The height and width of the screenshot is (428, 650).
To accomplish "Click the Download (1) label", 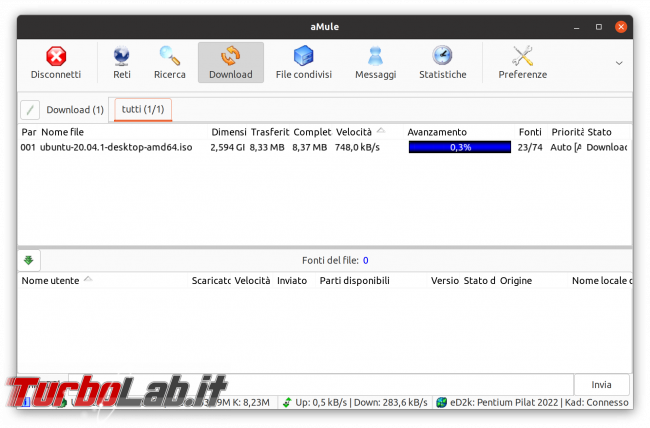I will 75,110.
